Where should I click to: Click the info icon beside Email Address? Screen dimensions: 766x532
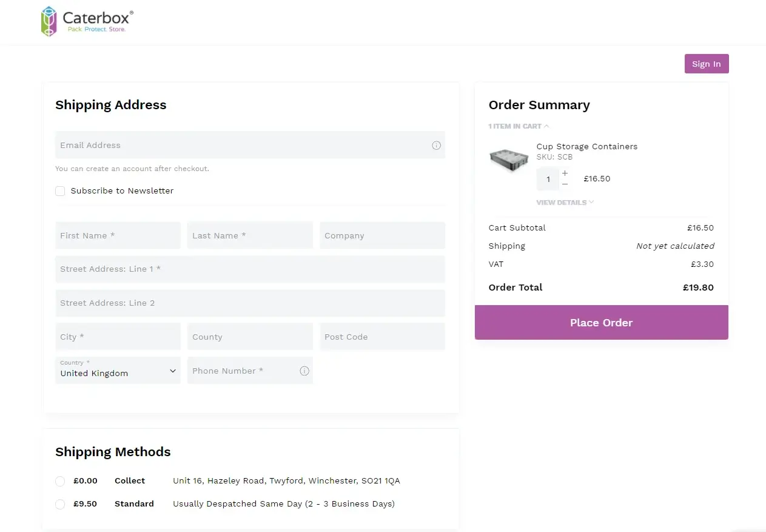click(x=436, y=146)
